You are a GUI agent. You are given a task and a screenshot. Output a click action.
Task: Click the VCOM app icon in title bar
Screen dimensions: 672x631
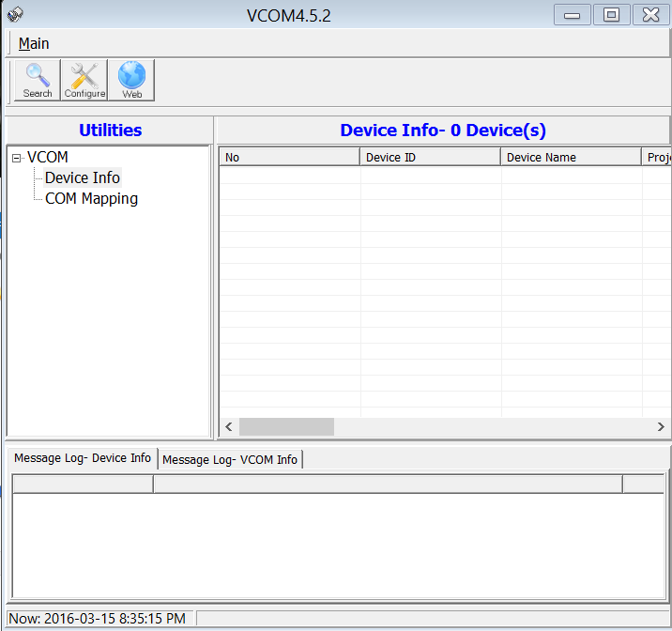coord(14,14)
